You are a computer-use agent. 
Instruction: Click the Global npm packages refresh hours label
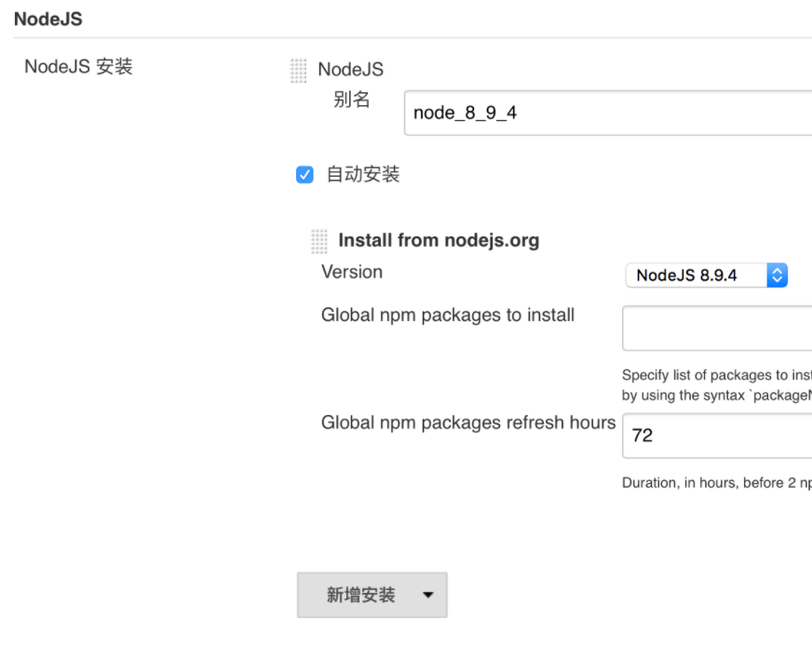pos(468,423)
